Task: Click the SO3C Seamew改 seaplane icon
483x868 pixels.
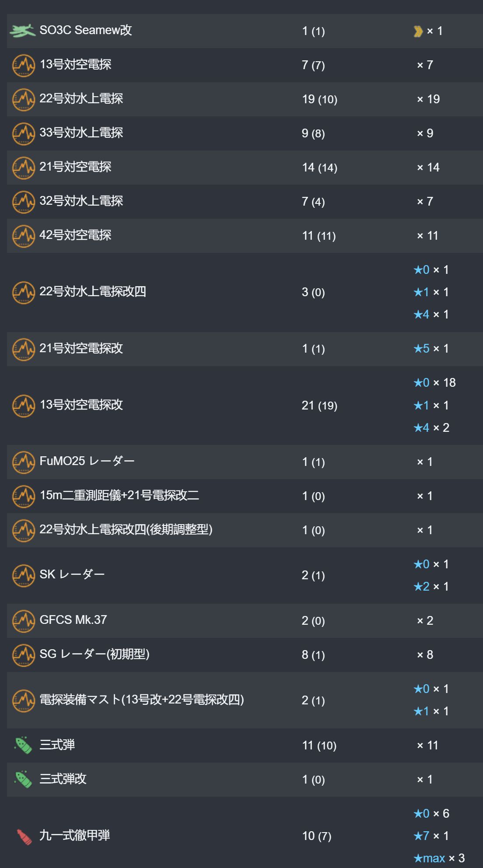Action: point(23,31)
